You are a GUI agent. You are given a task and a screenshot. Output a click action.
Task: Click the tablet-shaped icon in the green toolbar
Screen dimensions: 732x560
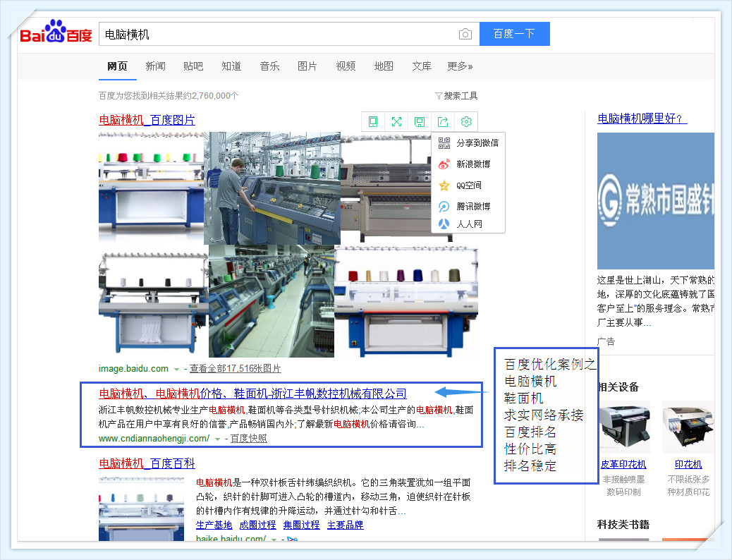click(373, 121)
